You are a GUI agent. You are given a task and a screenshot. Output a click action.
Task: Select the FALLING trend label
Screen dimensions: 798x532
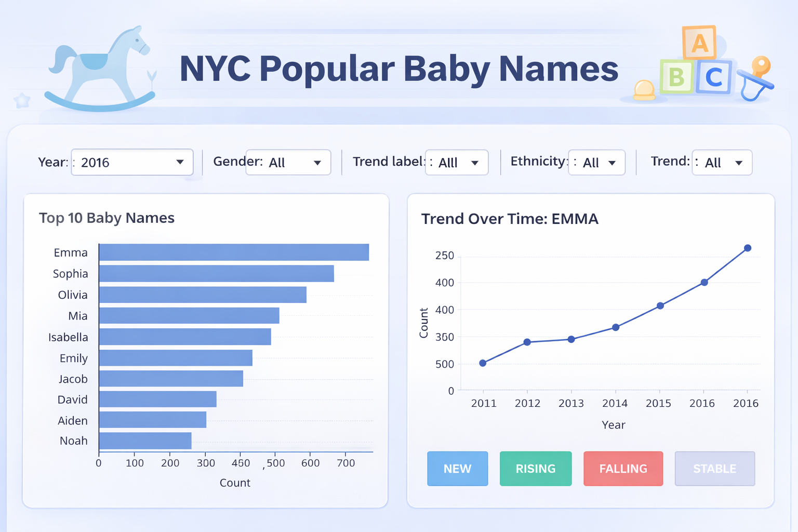coord(623,469)
